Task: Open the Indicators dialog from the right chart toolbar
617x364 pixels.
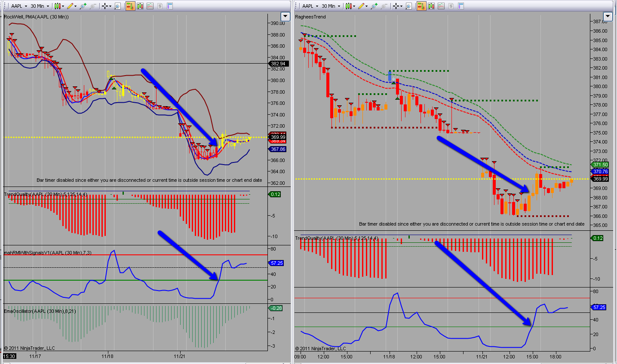Action: 441,6
